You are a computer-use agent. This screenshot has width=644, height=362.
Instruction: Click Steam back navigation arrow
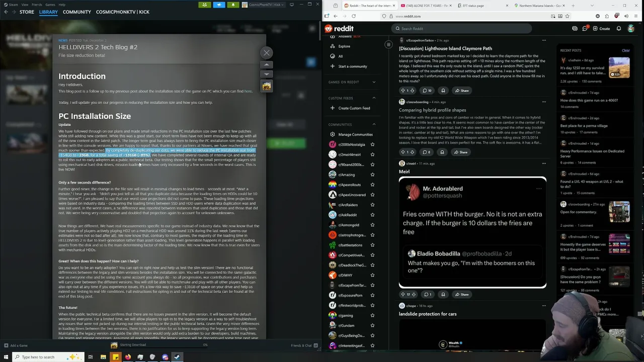[6, 12]
